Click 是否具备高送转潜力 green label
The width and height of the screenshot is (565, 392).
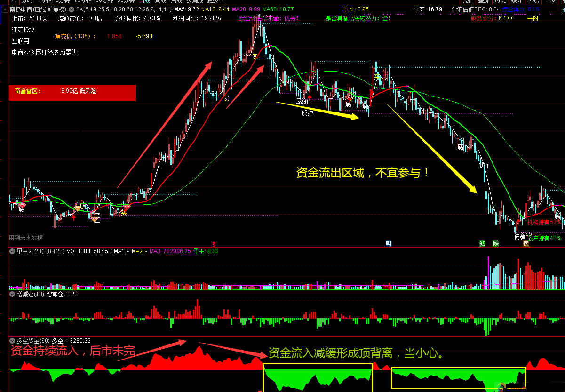click(x=358, y=19)
